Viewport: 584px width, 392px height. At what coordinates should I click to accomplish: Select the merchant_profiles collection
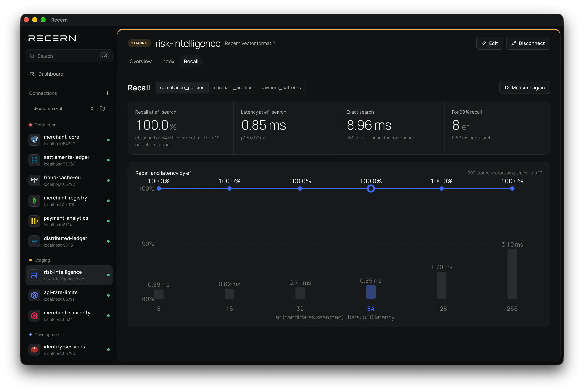232,87
